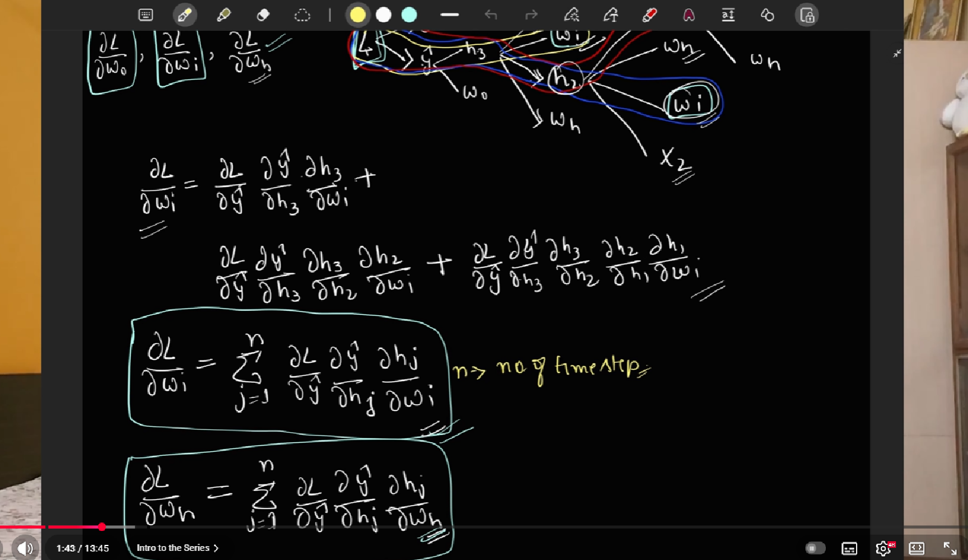Screen dimensions: 968x560
Task: Choose the white ink color
Action: (384, 15)
